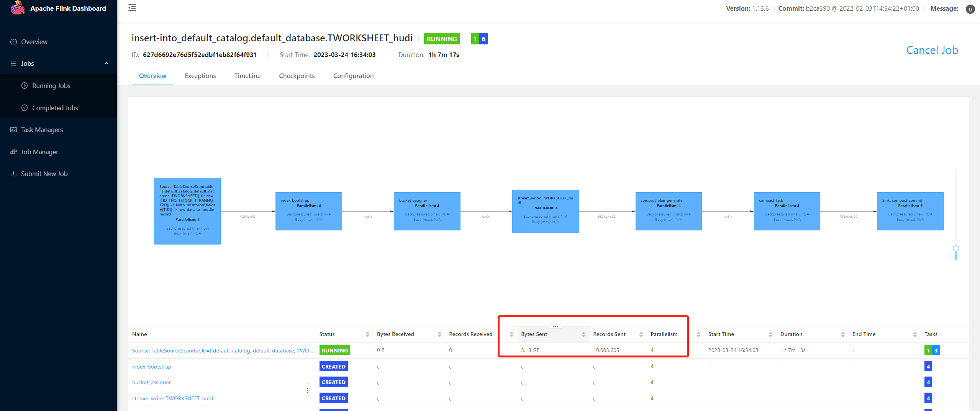Click the CREATED status badge for bucket_assigner
Image resolution: width=980 pixels, height=411 pixels.
click(x=334, y=382)
